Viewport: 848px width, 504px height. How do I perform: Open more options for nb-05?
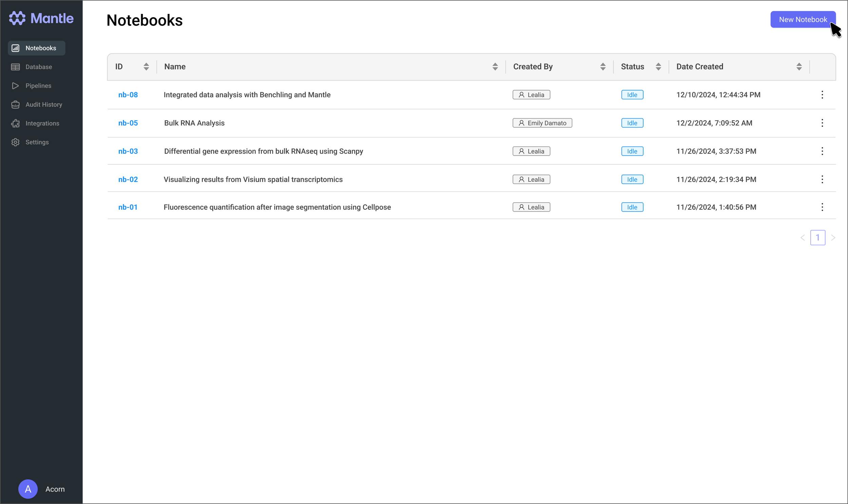coord(822,123)
